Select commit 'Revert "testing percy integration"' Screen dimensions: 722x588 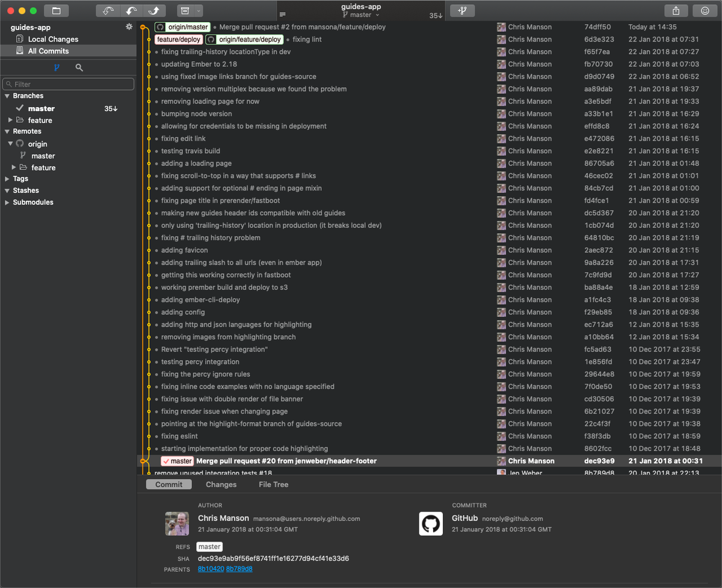tap(214, 349)
